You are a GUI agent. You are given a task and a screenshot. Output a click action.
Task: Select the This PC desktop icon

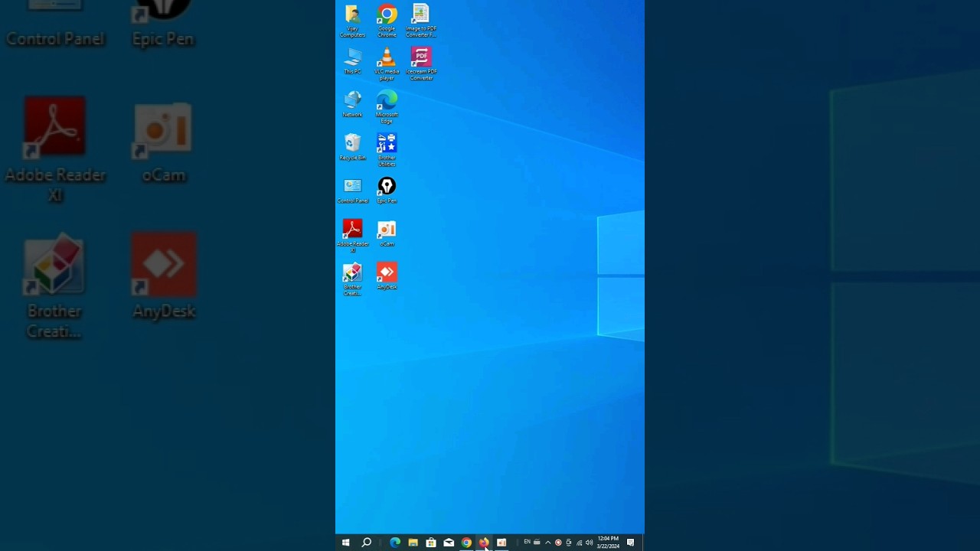click(x=352, y=61)
